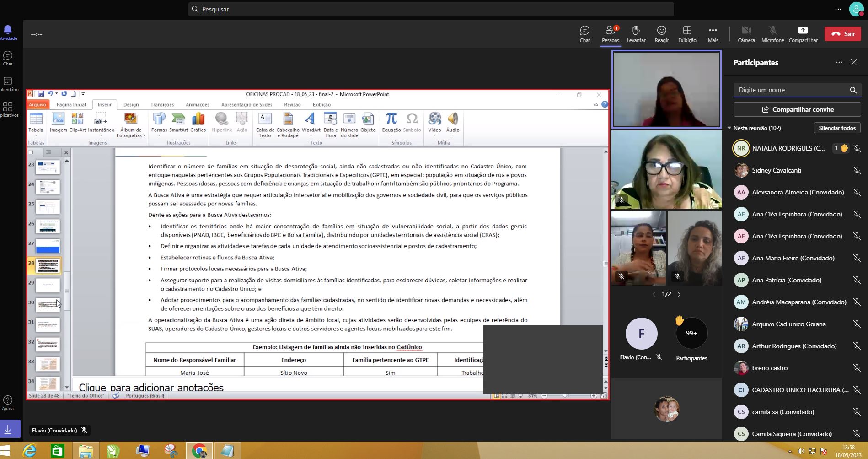Toggle the Câmera on
The image size is (868, 459).
(x=746, y=34)
